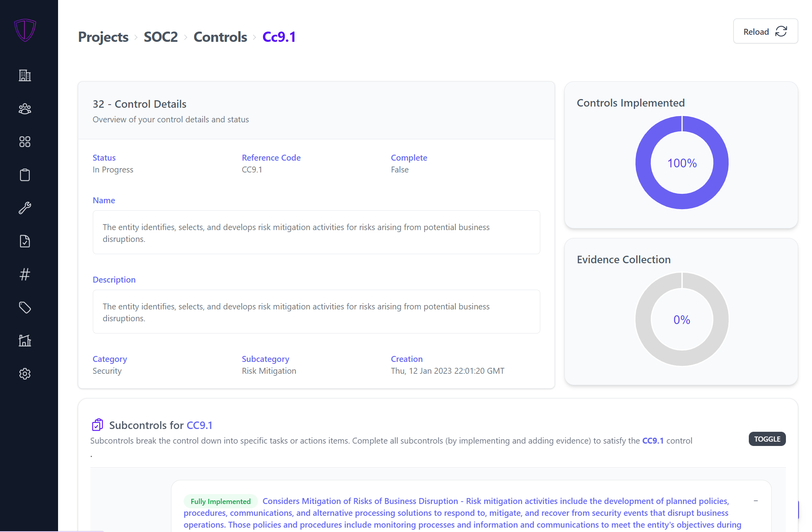
Task: Select the hash sidebar icon
Action: click(25, 274)
